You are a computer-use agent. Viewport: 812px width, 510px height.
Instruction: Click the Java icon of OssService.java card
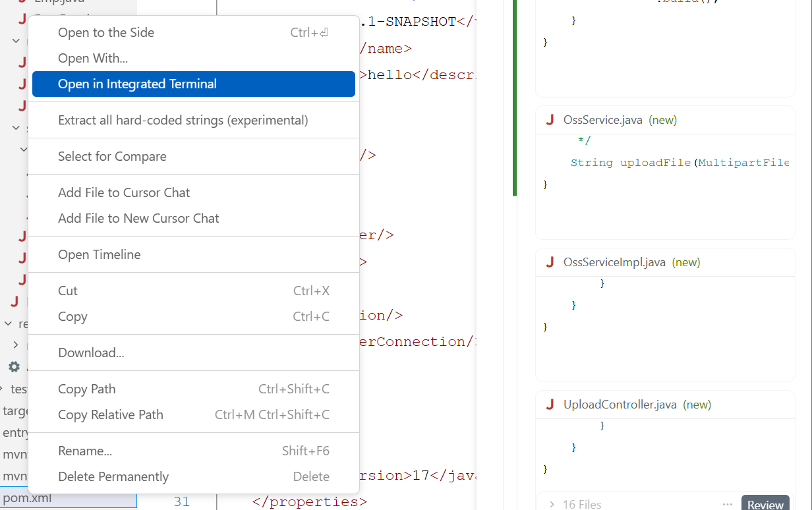pyautogui.click(x=550, y=120)
